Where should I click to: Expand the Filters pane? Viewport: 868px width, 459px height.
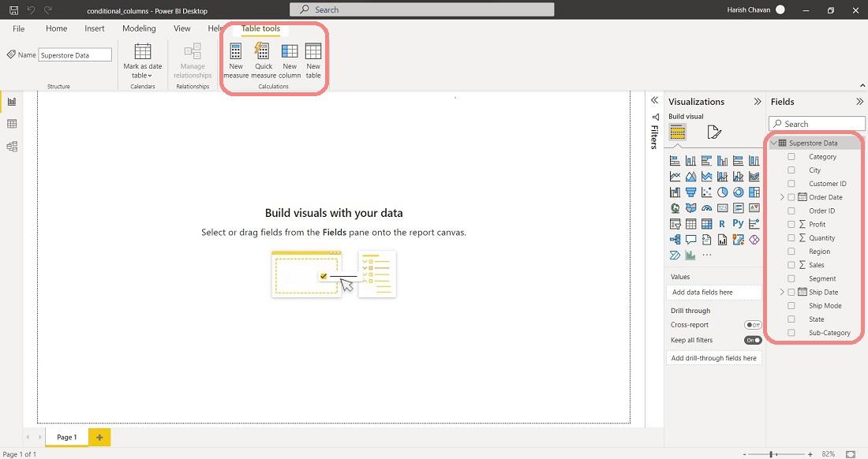pos(654,100)
